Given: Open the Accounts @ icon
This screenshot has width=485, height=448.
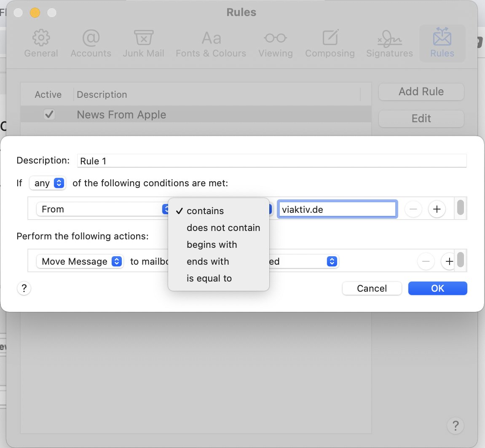Looking at the screenshot, I should [x=91, y=38].
